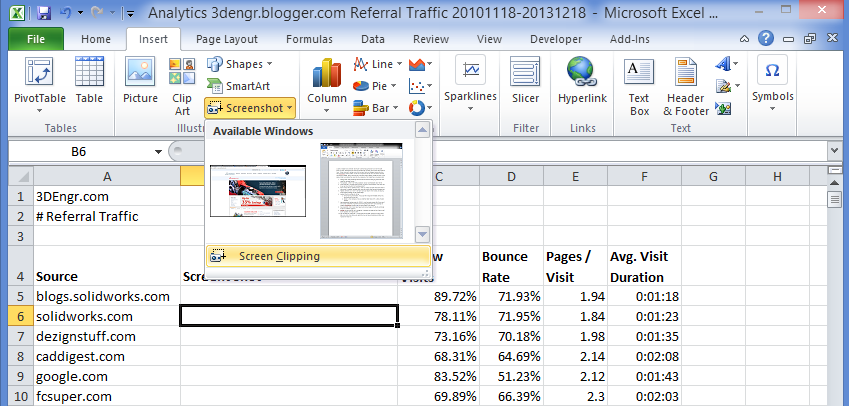Open the Other Charts dropdown
This screenshot has height=406, width=849.
[x=420, y=108]
